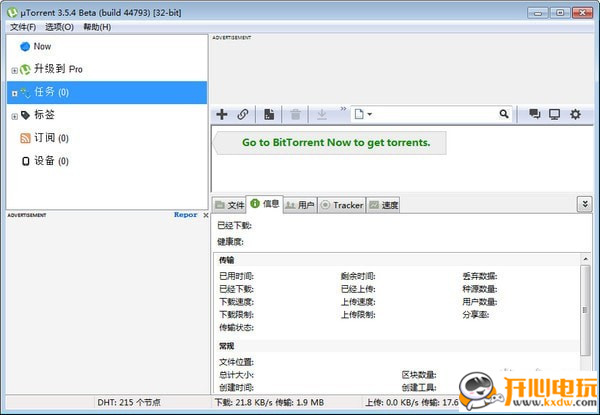
Task: Click the RSS feed icon
Action: pyautogui.click(x=25, y=138)
